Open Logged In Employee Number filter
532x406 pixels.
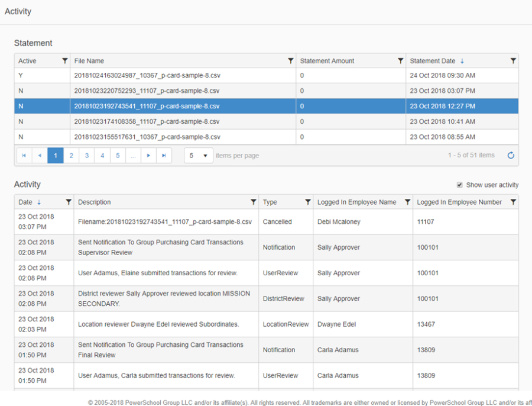(512, 202)
